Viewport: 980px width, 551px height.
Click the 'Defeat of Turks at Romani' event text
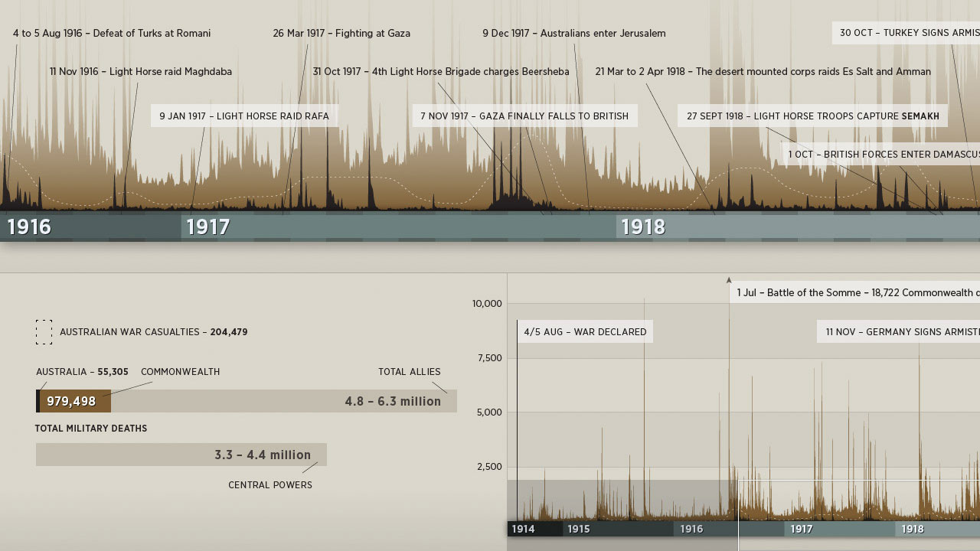(x=112, y=34)
